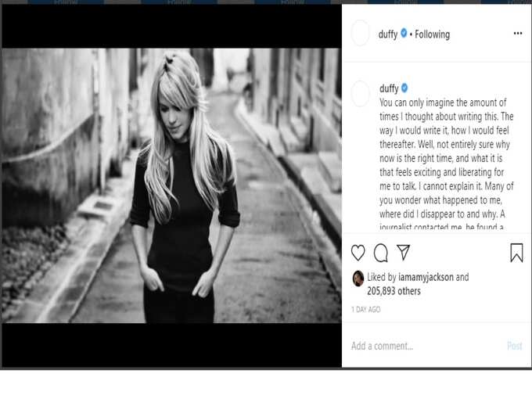Open the 1 DAY AGO timestamp link
The height and width of the screenshot is (399, 532).
(x=366, y=310)
